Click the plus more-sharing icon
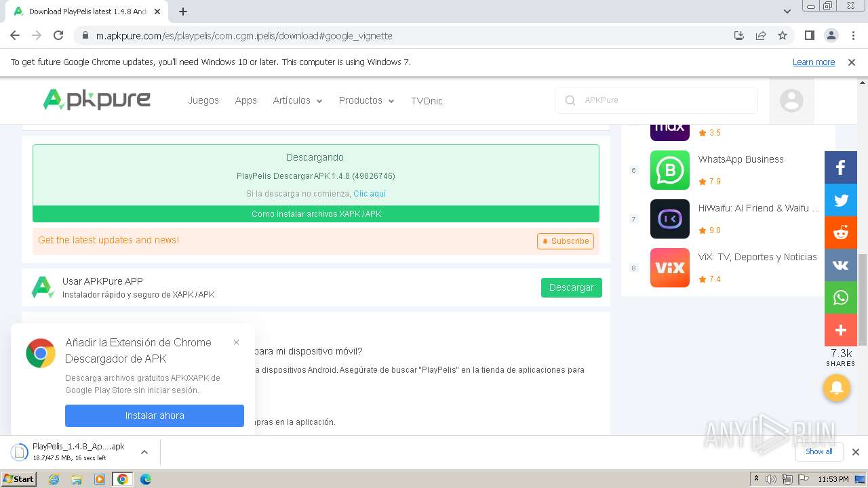The height and width of the screenshot is (488, 868). (841, 330)
